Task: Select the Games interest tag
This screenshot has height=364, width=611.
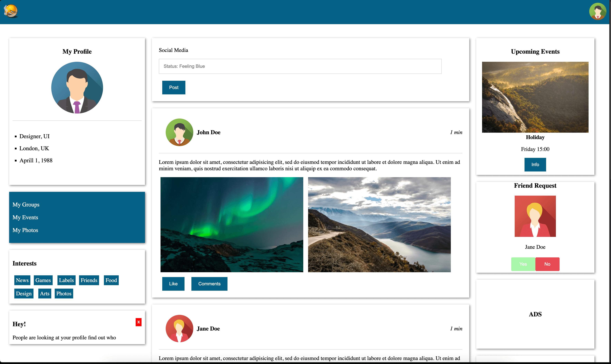Action: (43, 280)
